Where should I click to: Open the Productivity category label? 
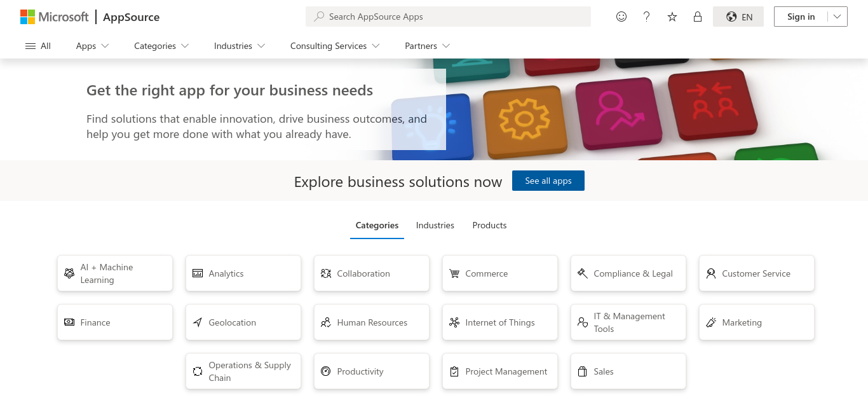[360, 371]
